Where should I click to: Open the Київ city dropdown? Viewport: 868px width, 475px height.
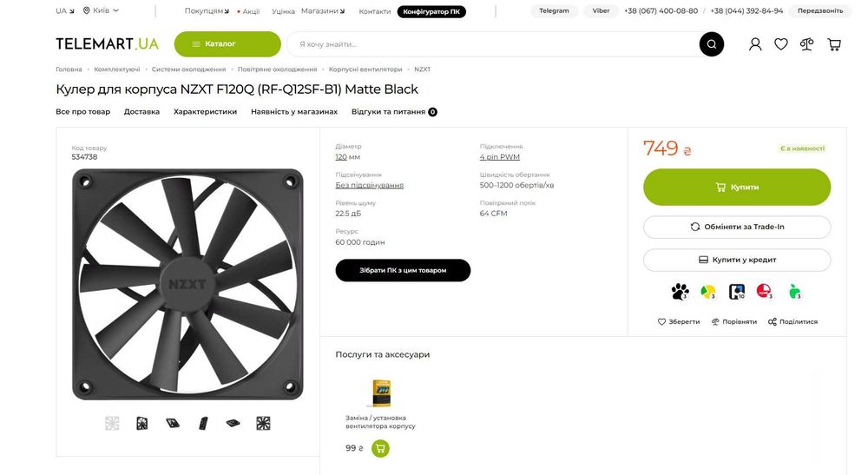tap(102, 11)
